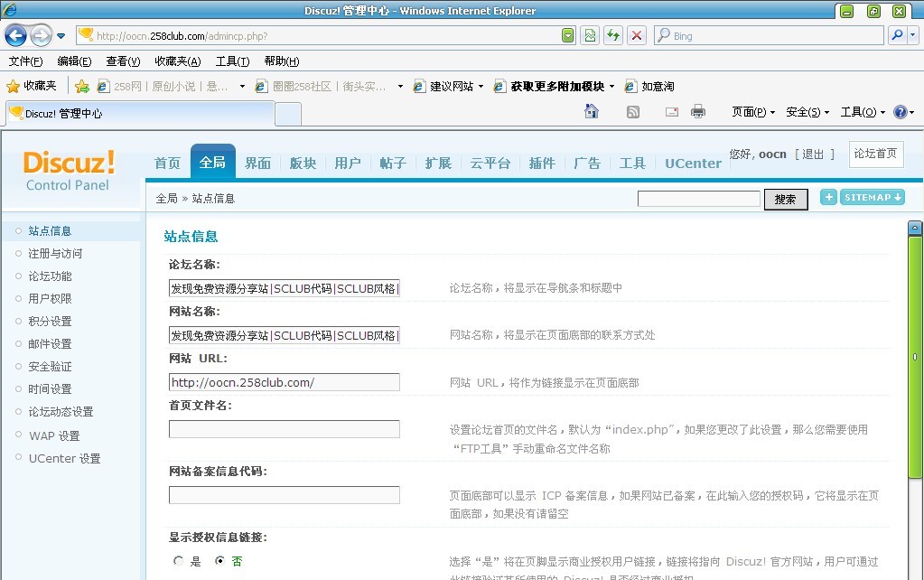
Task: Click the read mail icon
Action: [672, 111]
